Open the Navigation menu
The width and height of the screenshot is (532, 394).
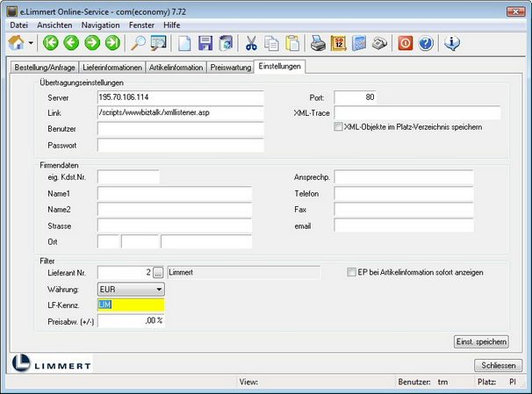[x=100, y=25]
